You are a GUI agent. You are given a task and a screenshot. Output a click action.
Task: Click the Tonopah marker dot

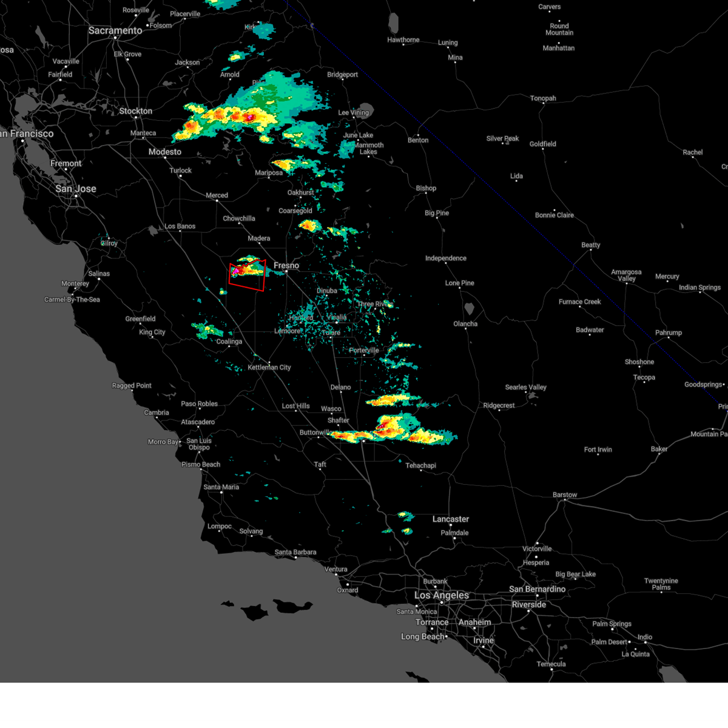click(x=544, y=103)
